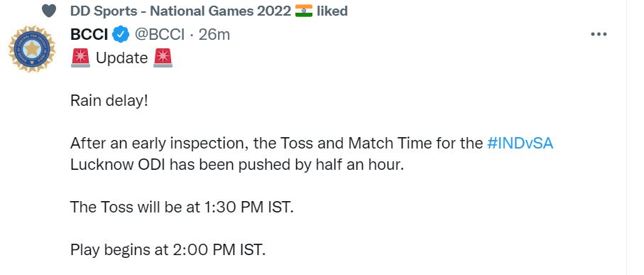Click the "Toss will be at 1:30 PM IST" line
The width and height of the screenshot is (644, 275).
(x=182, y=207)
